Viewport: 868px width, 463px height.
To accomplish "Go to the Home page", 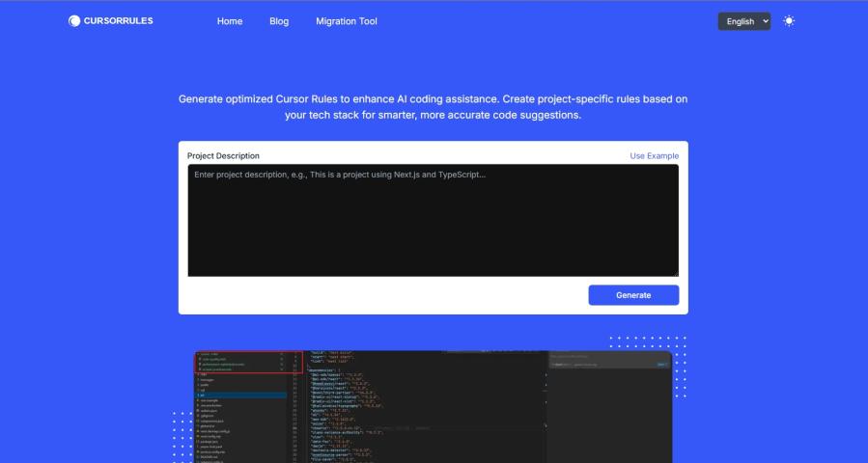I will (x=230, y=21).
